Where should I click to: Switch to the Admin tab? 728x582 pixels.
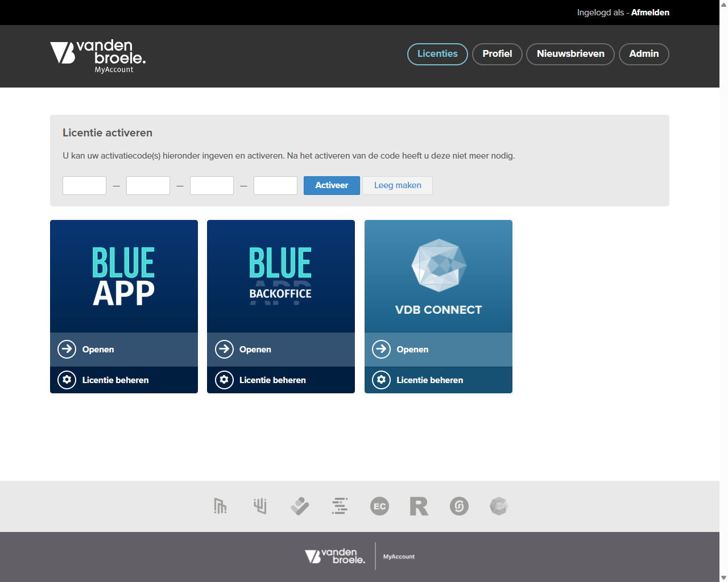click(644, 54)
